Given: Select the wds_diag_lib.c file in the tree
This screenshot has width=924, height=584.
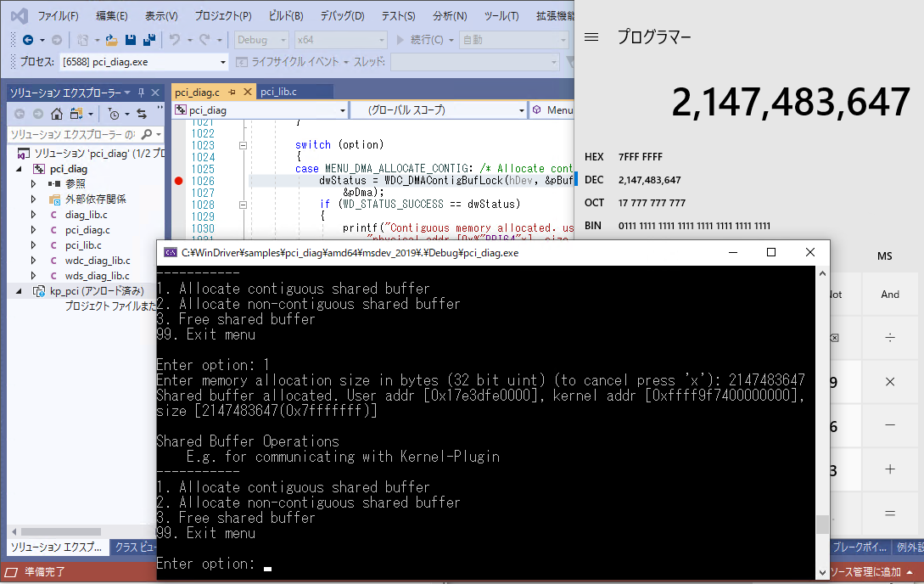Looking at the screenshot, I should coord(97,276).
